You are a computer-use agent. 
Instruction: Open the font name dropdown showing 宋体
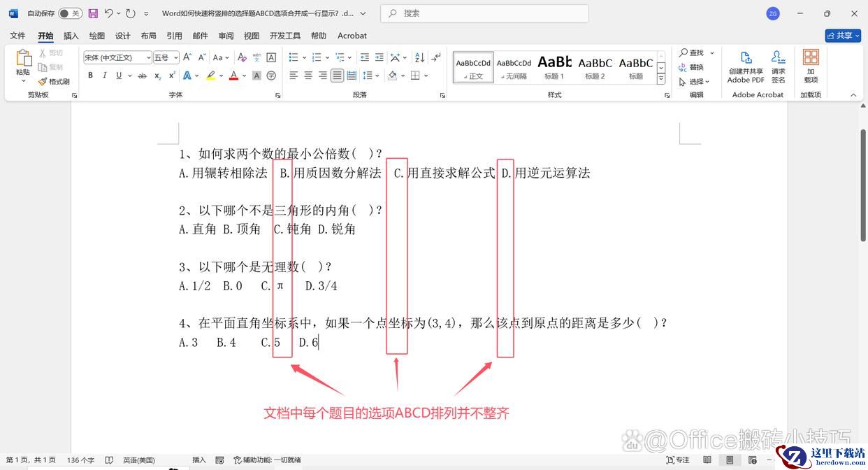pyautogui.click(x=117, y=57)
